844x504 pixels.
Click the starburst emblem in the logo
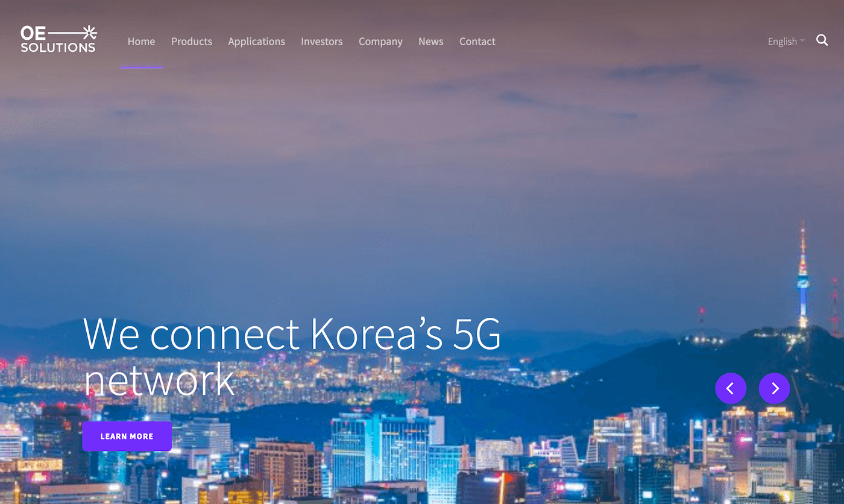click(x=89, y=33)
